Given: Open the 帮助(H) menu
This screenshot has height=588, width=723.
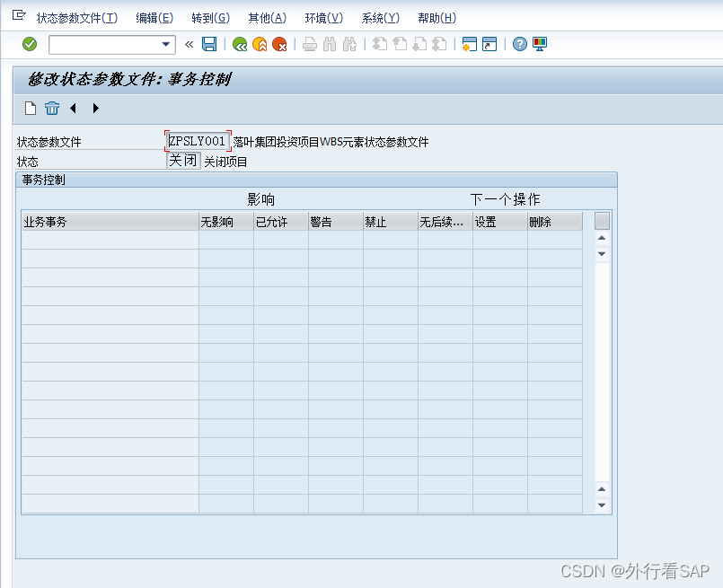Looking at the screenshot, I should pos(437,18).
